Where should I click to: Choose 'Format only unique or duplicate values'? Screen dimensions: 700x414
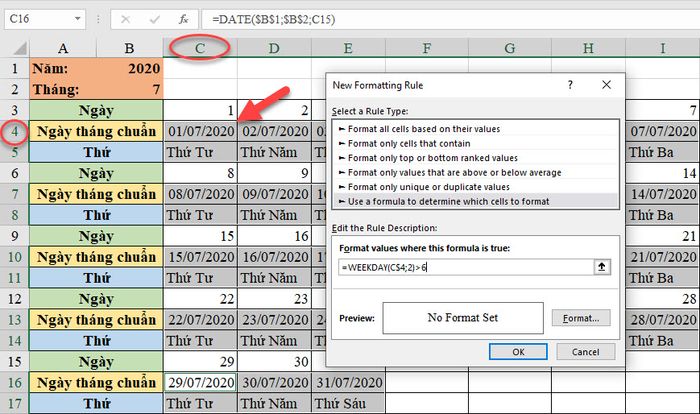(429, 187)
